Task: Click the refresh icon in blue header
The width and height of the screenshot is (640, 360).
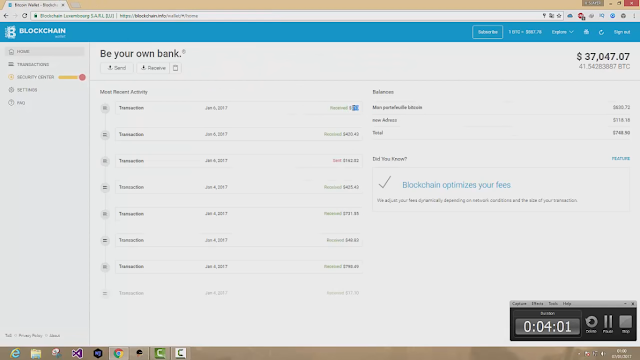Action: tap(601, 32)
